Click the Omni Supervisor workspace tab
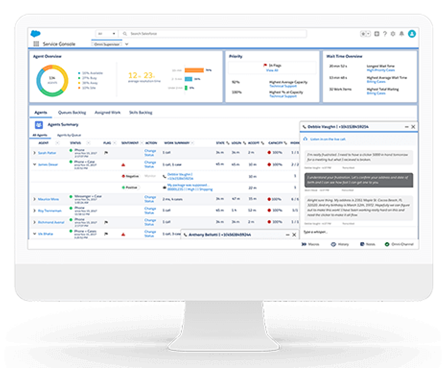The width and height of the screenshot is (443, 376). coord(107,44)
